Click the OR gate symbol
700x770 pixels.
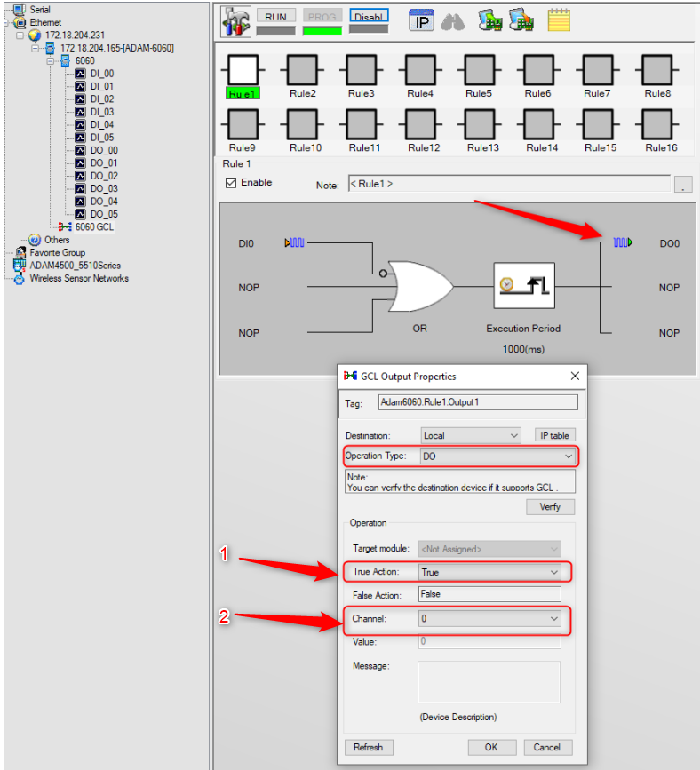click(419, 286)
